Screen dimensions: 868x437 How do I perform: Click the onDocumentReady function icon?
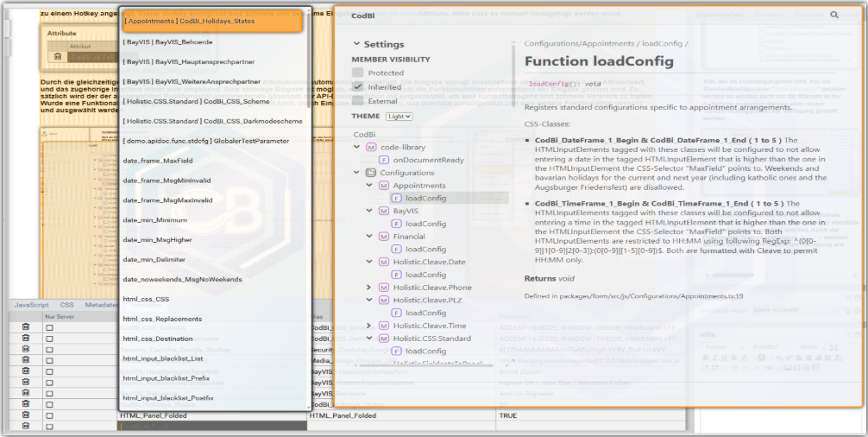tap(384, 160)
